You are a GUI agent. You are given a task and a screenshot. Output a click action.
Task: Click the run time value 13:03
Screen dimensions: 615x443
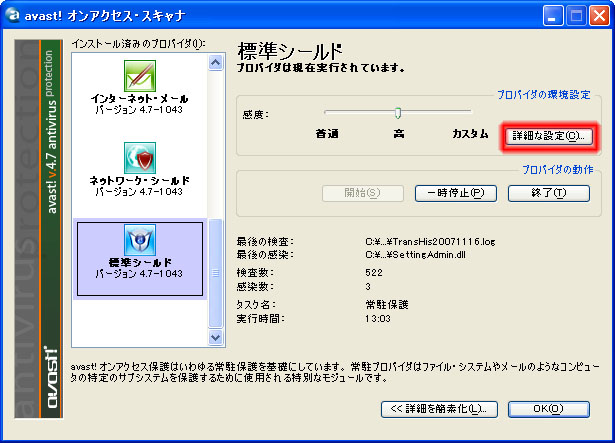coord(378,319)
